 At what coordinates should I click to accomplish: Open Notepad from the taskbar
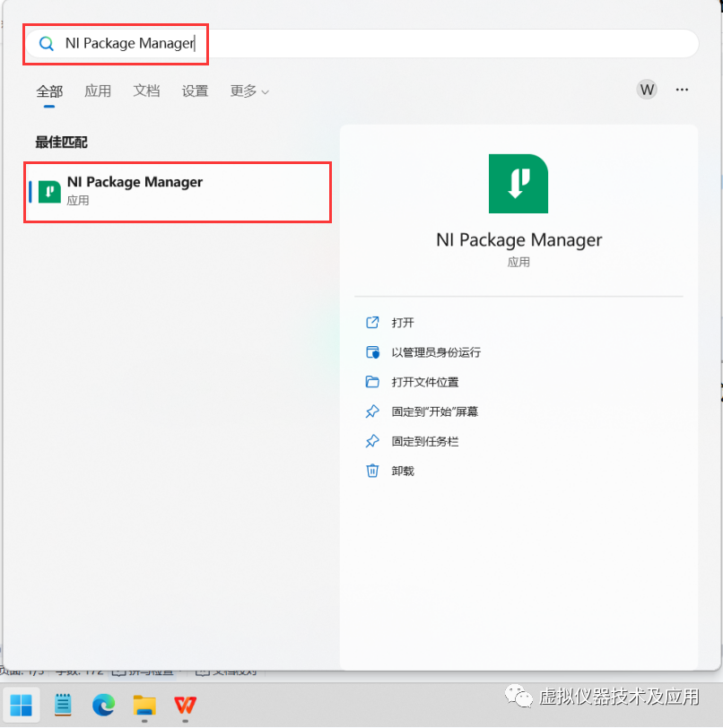point(63,705)
